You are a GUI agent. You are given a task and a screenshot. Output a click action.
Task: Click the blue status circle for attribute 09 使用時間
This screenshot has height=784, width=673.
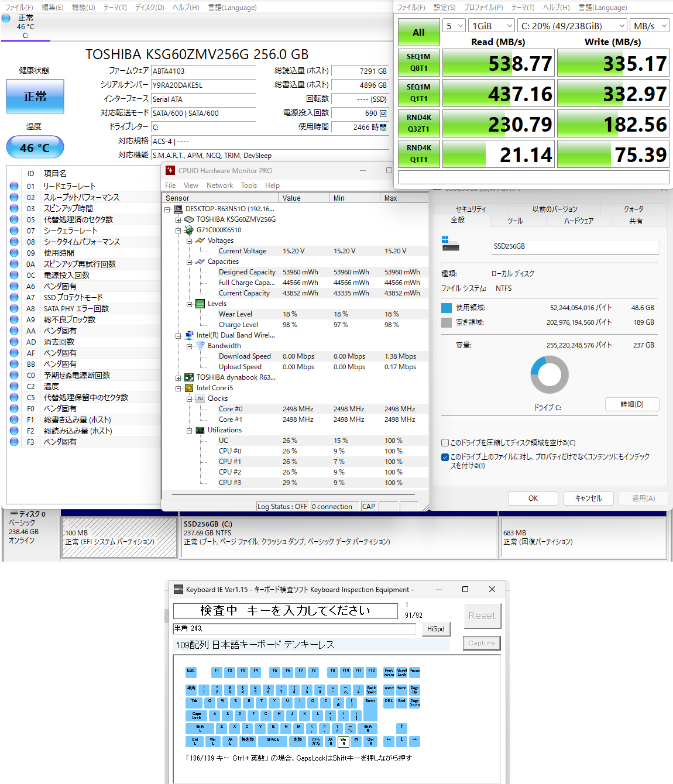point(14,253)
